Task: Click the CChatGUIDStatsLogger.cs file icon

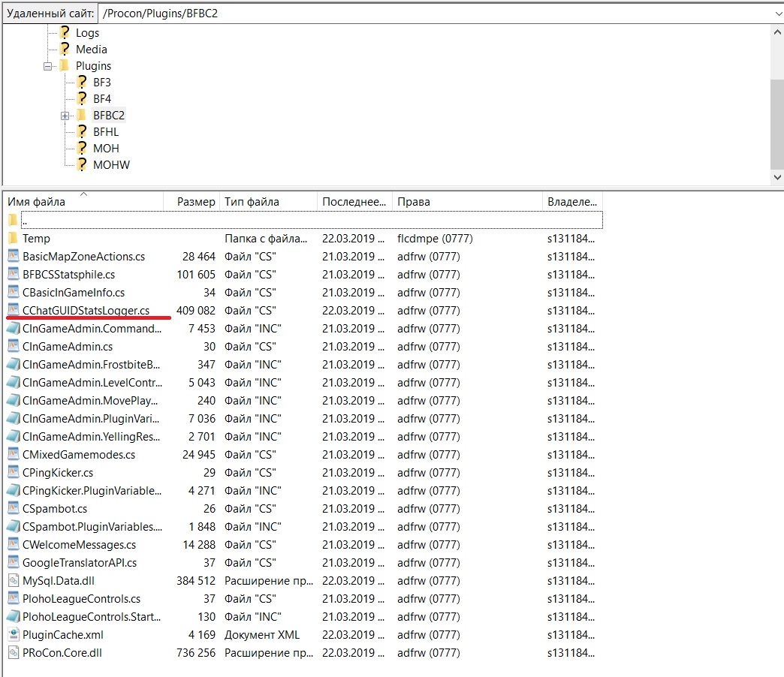Action: pyautogui.click(x=14, y=310)
